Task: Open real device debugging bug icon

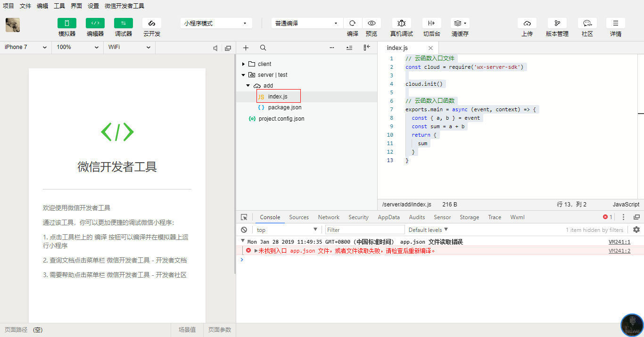Action: coord(401,23)
